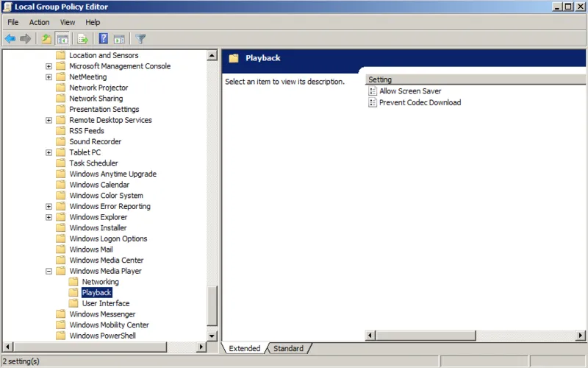Click the Setting column header
This screenshot has width=588, height=368.
tap(475, 79)
